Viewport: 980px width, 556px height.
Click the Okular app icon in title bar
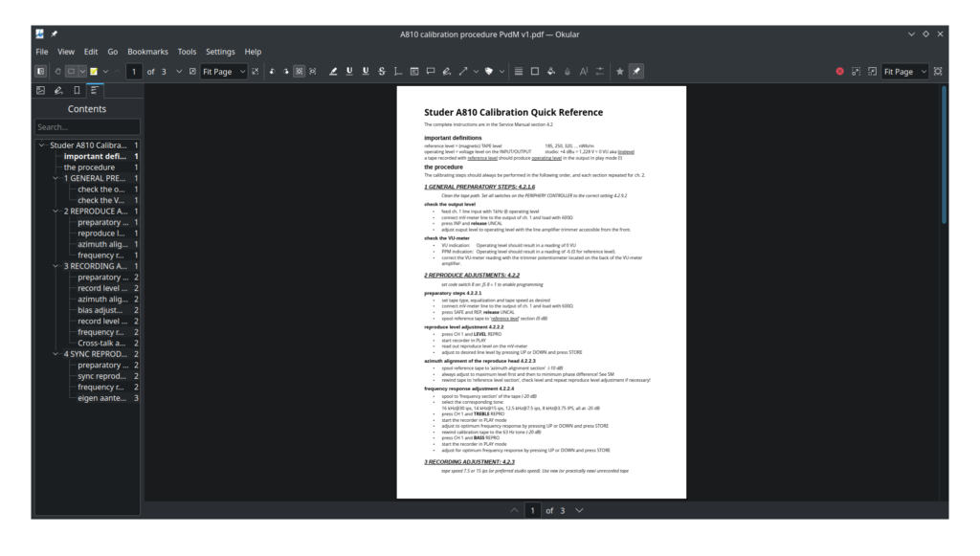[40, 34]
